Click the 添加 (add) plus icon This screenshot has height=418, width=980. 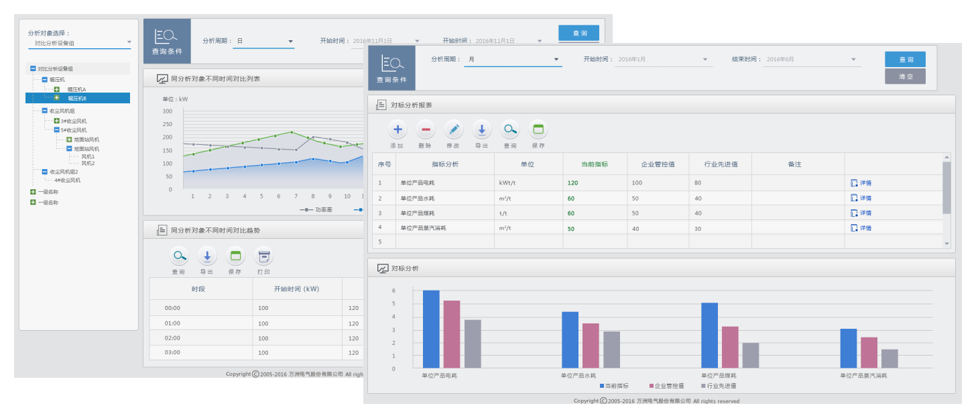397,129
